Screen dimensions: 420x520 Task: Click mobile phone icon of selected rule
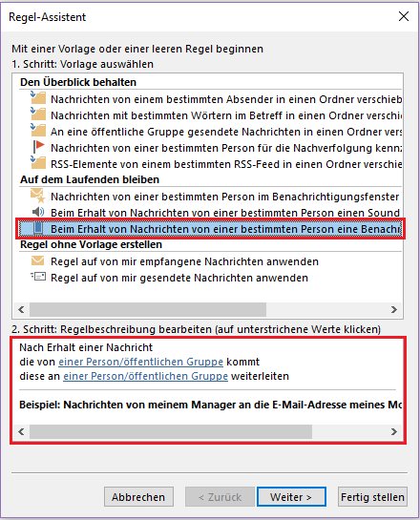(x=38, y=228)
